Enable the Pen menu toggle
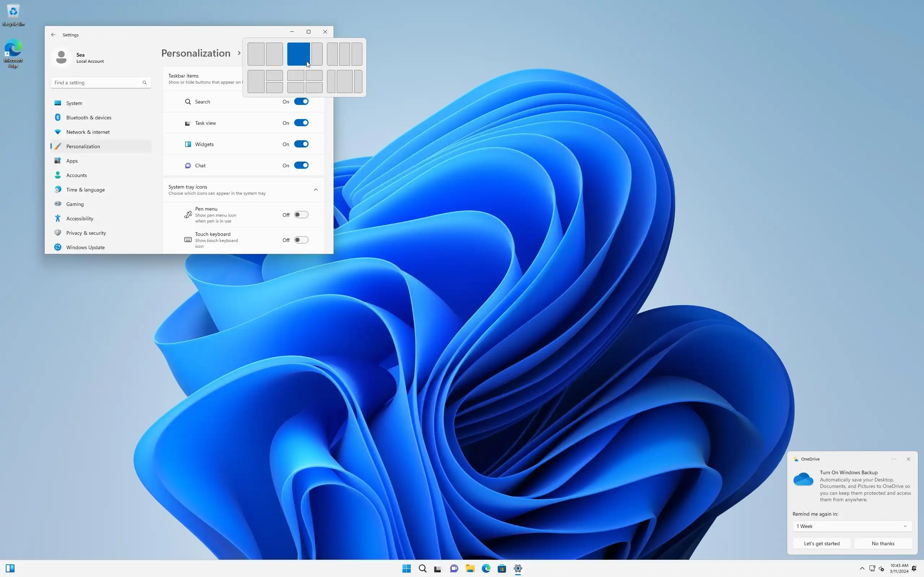 [x=301, y=215]
